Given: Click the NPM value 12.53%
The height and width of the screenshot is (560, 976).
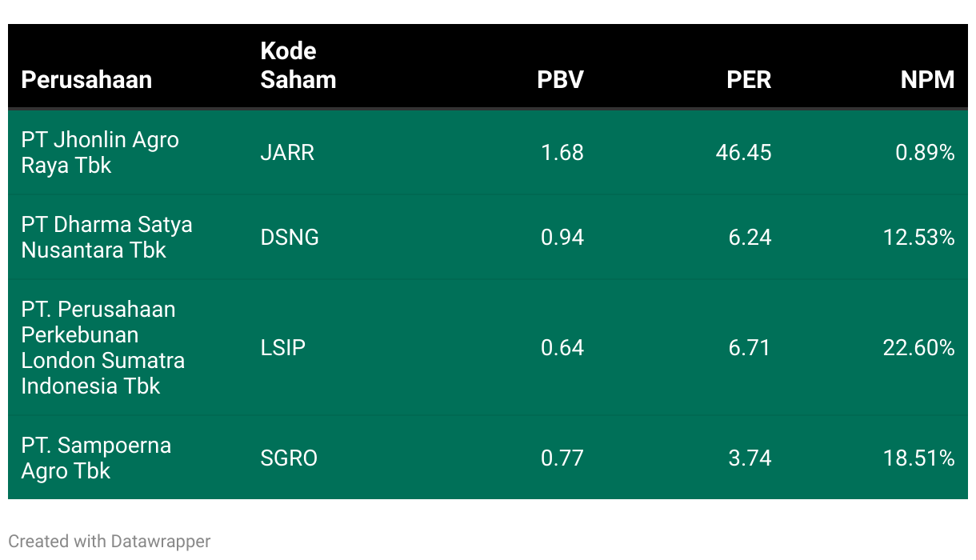Looking at the screenshot, I should 919,237.
